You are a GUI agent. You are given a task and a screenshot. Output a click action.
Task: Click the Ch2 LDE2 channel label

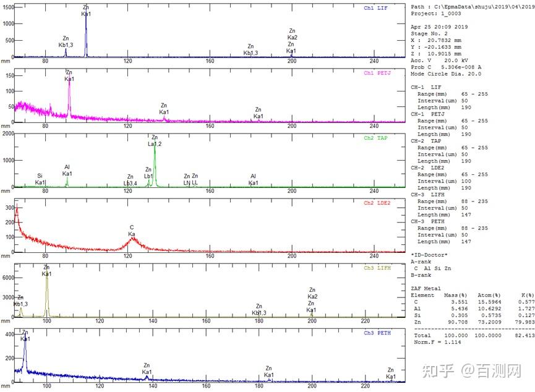pos(377,203)
